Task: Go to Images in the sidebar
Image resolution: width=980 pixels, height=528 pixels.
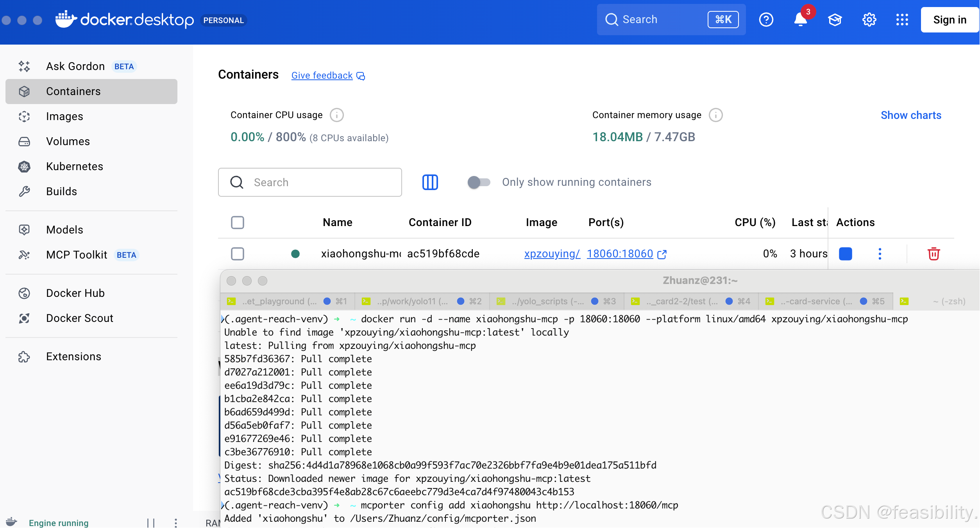Action: pyautogui.click(x=64, y=117)
